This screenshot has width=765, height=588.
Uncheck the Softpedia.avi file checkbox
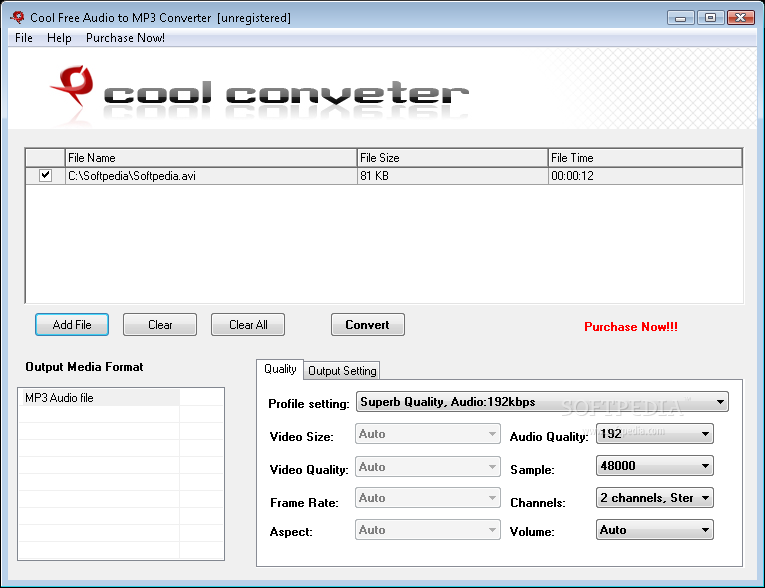pyautogui.click(x=45, y=175)
